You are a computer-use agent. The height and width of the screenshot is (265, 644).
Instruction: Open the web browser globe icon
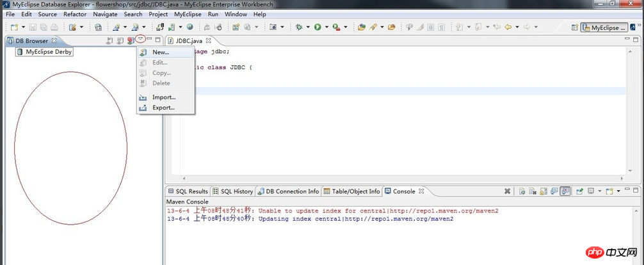click(189, 27)
